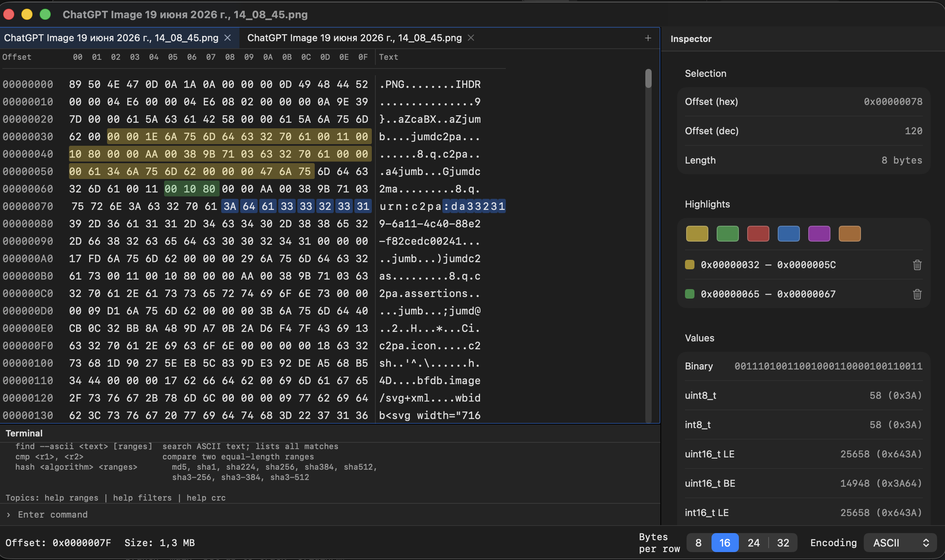Switch to the second ChatGPT Image tab

[354, 38]
